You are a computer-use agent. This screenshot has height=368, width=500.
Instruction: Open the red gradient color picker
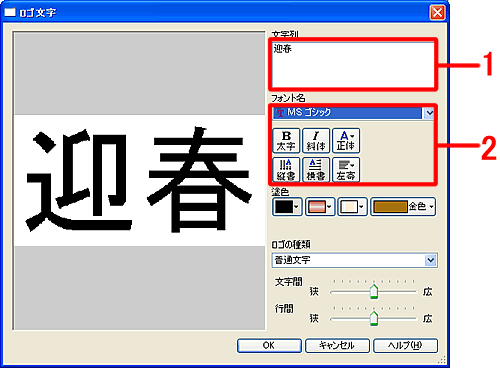pos(320,207)
